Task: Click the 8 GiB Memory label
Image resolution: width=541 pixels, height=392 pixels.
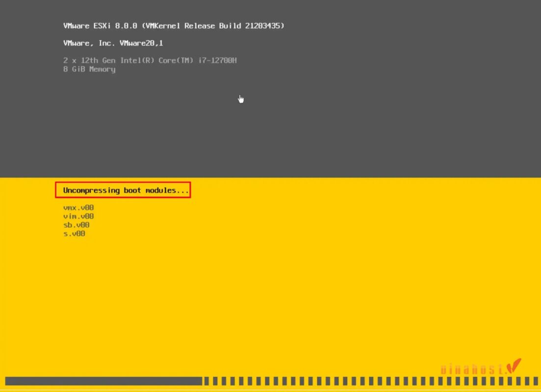Action: pos(89,69)
